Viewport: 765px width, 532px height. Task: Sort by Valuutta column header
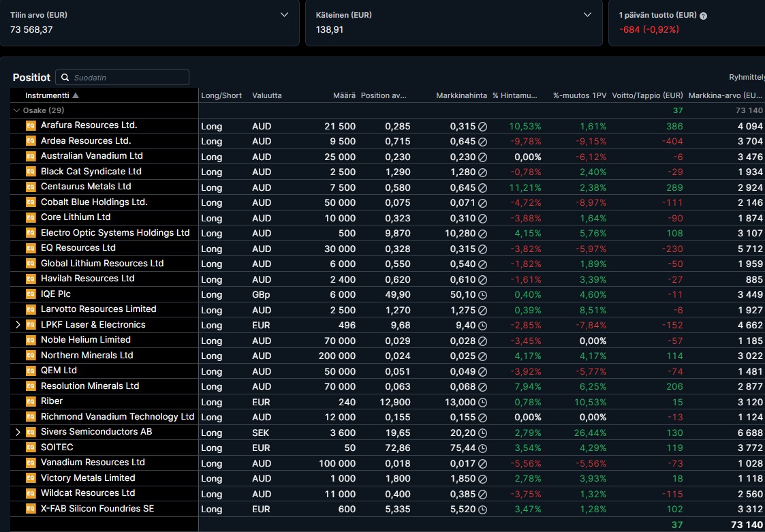[x=267, y=95]
